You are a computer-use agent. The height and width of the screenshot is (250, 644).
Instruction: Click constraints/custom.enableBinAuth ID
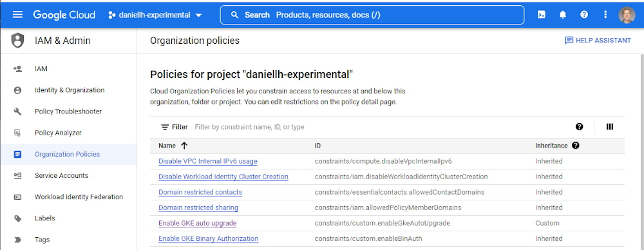click(x=368, y=238)
